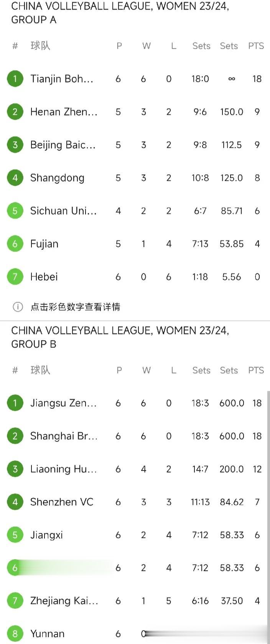This screenshot has width=270, height=644.
Task: Open rank 1 badge for Jiangsu Zen
Action: tap(15, 403)
